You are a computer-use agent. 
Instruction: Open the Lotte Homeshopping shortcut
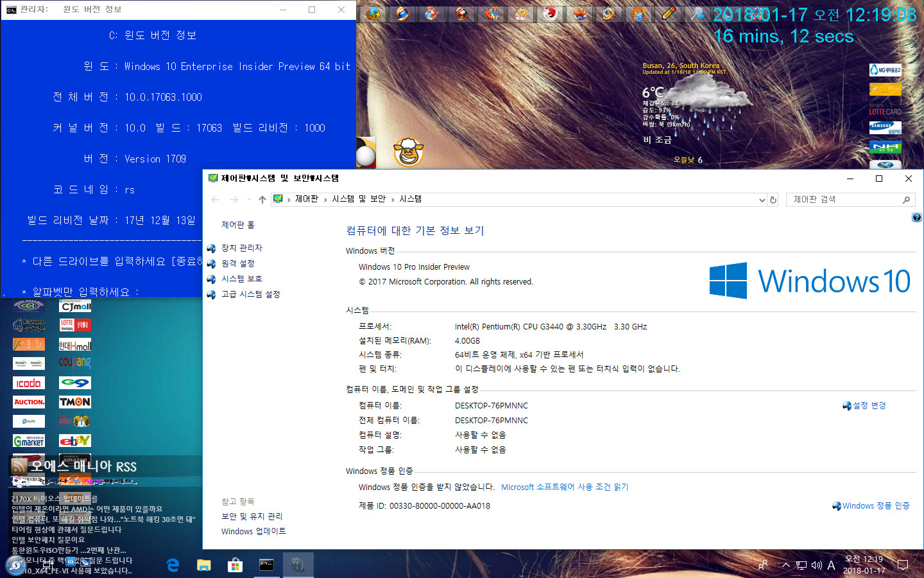(75, 325)
